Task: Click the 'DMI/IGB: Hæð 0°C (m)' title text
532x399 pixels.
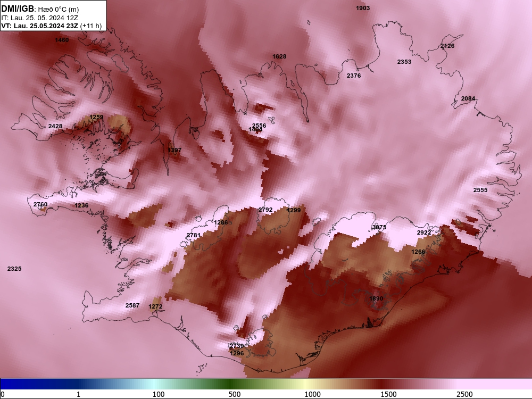Action: pos(40,9)
